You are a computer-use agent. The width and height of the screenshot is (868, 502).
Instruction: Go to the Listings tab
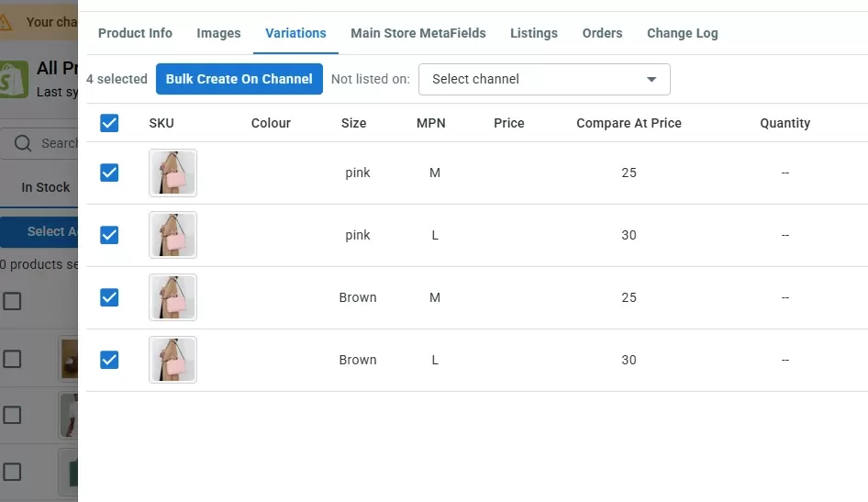click(534, 33)
